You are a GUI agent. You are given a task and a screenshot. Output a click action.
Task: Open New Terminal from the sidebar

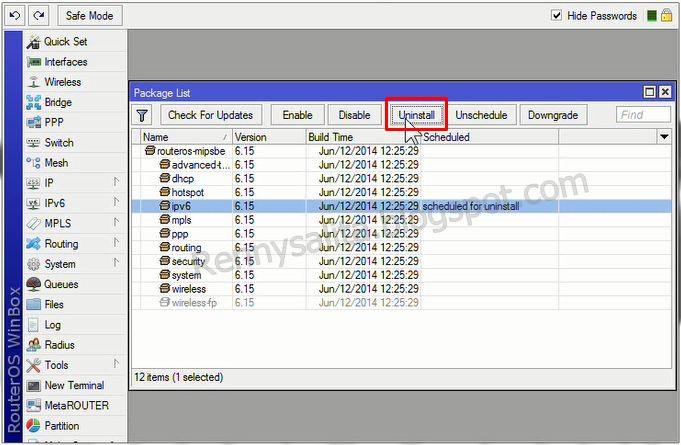[x=74, y=386]
